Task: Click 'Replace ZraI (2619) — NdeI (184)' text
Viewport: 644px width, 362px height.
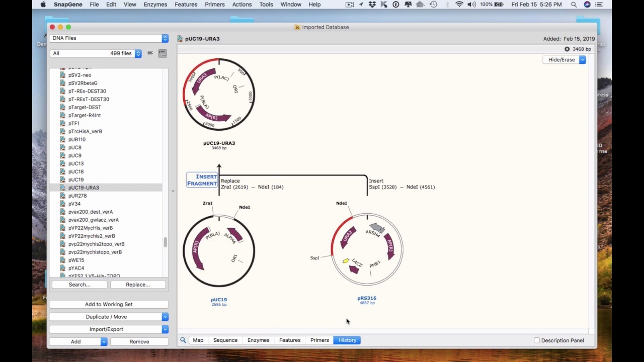Action: tap(252, 184)
